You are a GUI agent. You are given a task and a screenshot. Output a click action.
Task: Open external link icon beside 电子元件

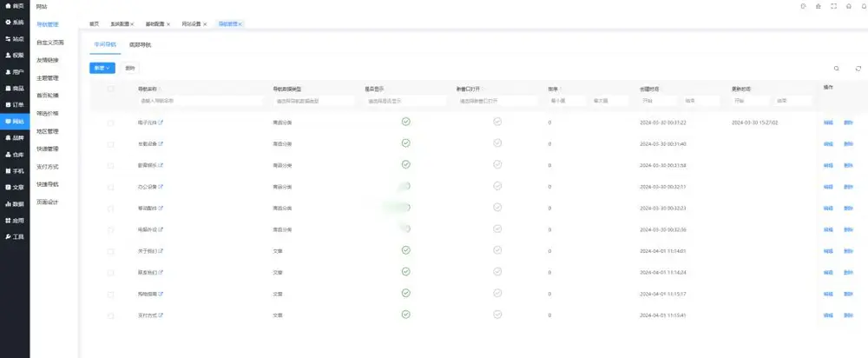161,123
